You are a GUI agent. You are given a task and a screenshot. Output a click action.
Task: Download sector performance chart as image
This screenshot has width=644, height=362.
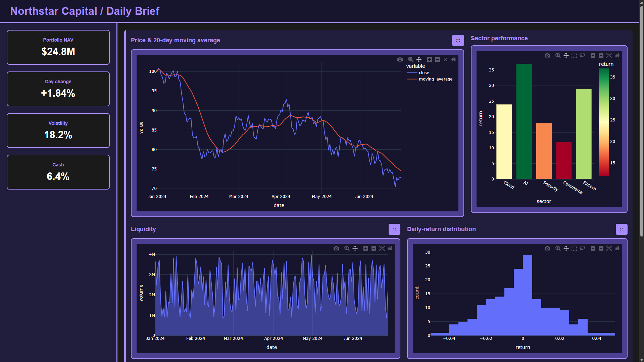(547, 55)
